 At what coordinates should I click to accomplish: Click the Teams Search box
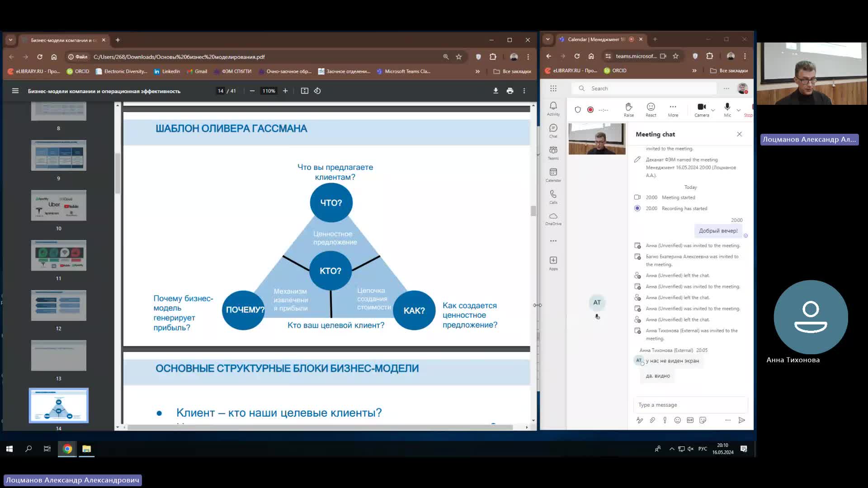(644, 89)
